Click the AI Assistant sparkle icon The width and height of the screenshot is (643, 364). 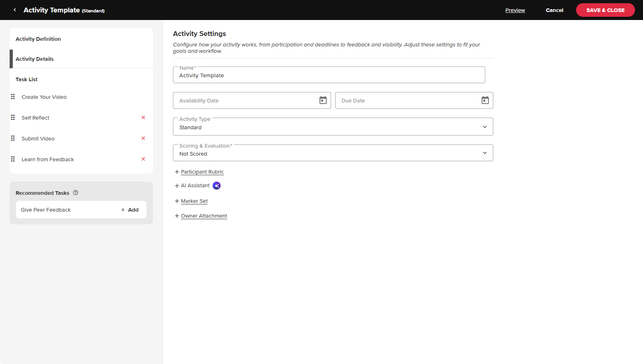[217, 186]
